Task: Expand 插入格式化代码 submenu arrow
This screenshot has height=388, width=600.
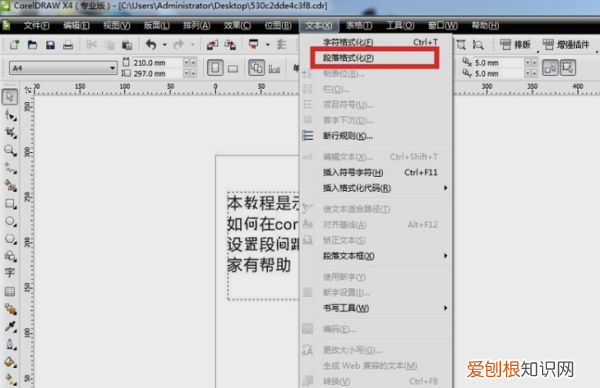Action: coord(445,188)
